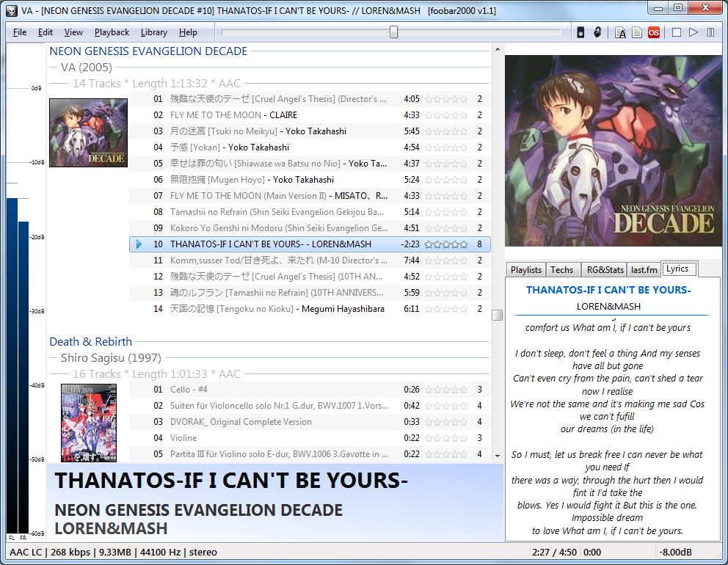Click the "VA (2005)" artist header
Viewport: 728px width, 565px height.
pyautogui.click(x=87, y=68)
